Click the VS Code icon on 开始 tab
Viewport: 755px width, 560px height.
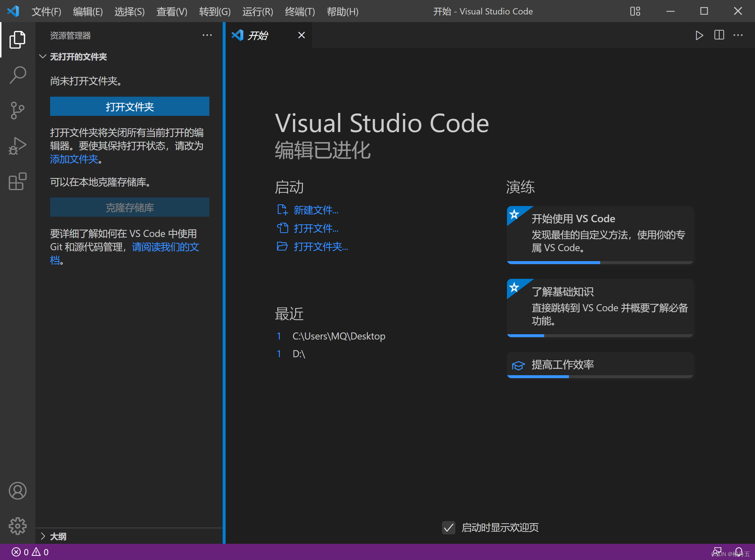(237, 35)
